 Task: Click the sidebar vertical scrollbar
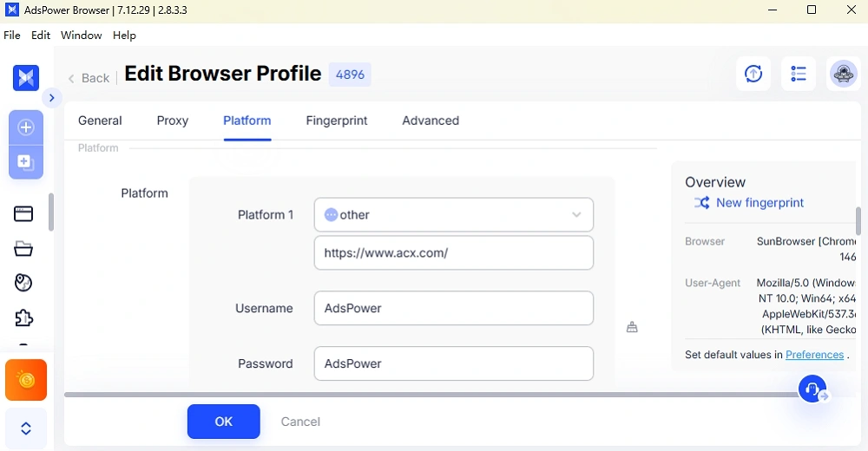tap(51, 212)
